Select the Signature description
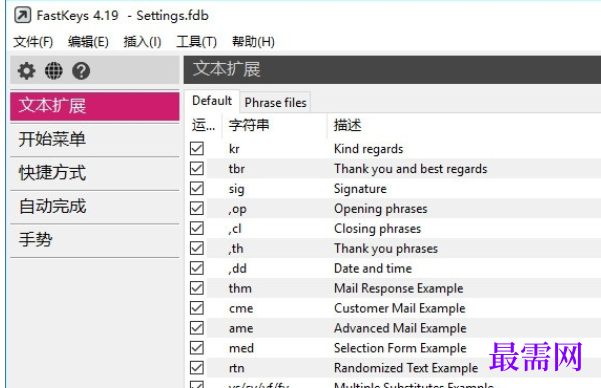The image size is (601, 388). click(x=360, y=189)
